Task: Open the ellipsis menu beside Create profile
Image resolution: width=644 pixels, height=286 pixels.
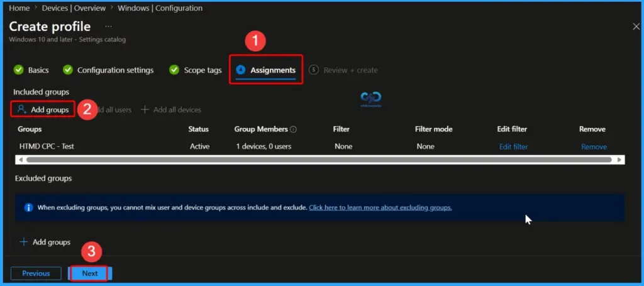Action: pyautogui.click(x=108, y=26)
